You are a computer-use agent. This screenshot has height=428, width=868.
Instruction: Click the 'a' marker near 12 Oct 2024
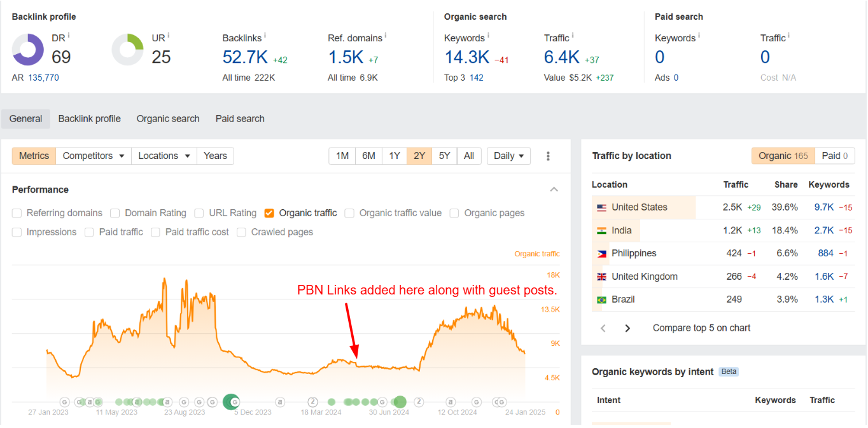(x=451, y=402)
